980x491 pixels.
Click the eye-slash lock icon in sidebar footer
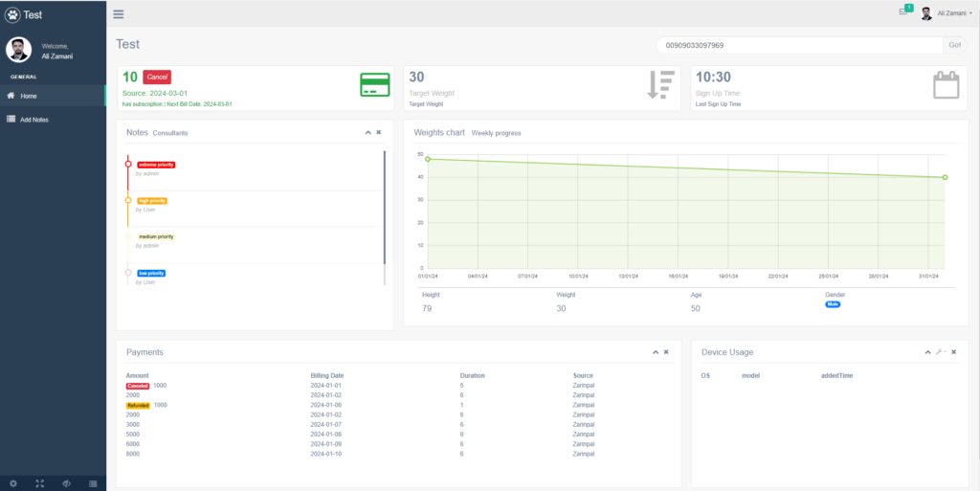[x=67, y=483]
